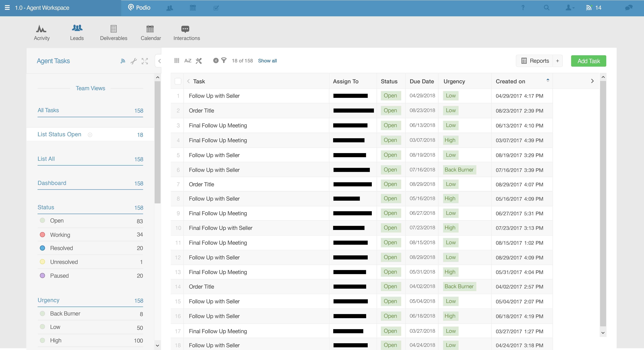Select the All Tasks view
This screenshot has height=350, width=644.
[90, 110]
